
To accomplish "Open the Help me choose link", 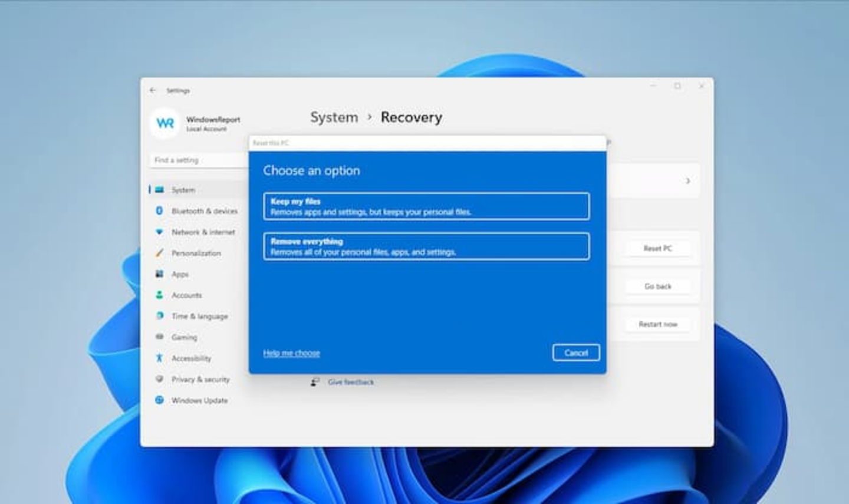I will point(291,353).
